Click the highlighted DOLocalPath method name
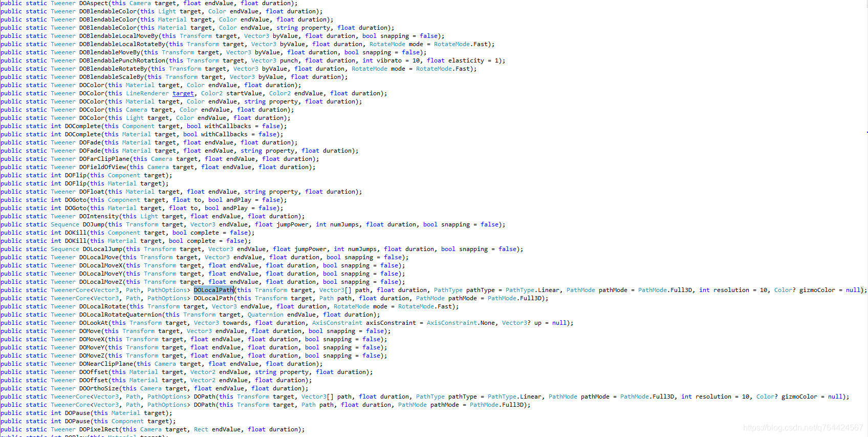 click(213, 290)
